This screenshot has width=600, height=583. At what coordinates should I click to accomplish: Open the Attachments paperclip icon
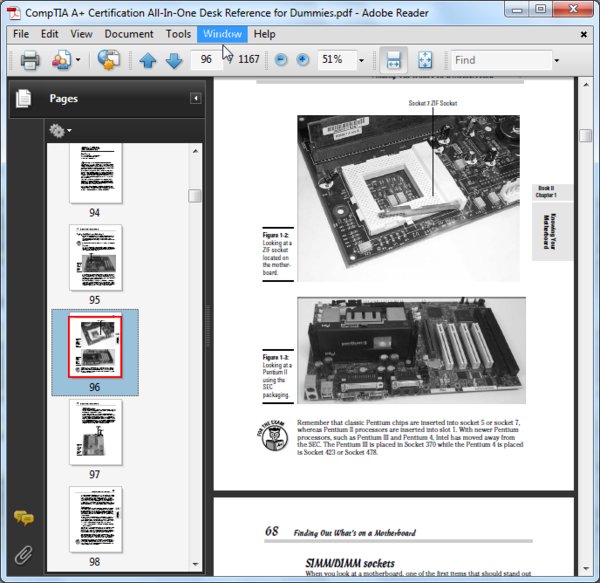click(23, 555)
